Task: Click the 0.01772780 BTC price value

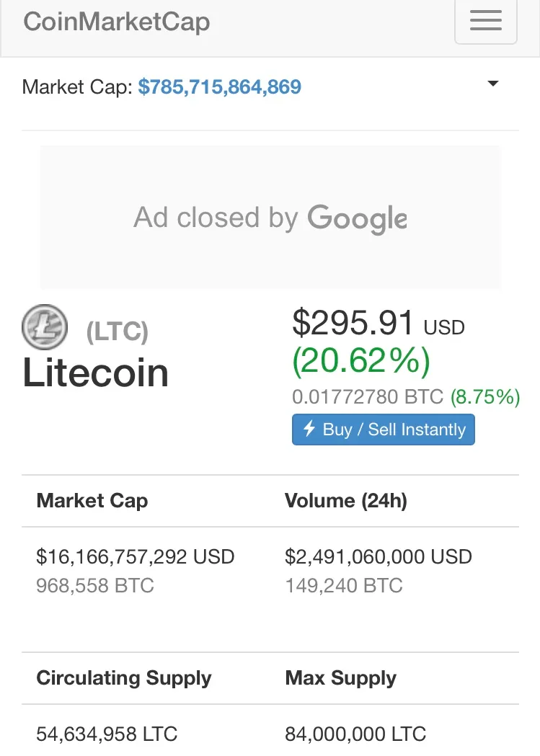Action: [x=368, y=397]
